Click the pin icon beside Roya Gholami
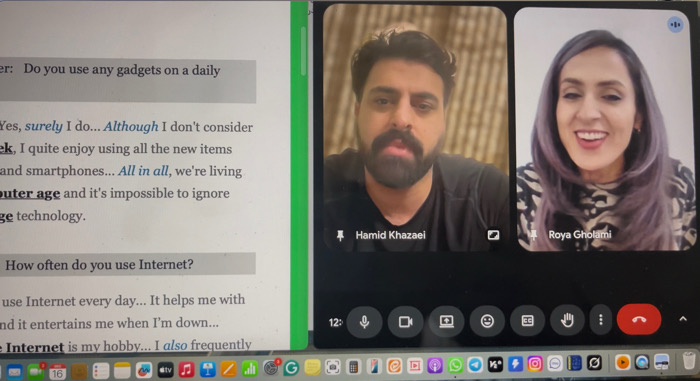Viewport: 700px width, 381px height. click(533, 234)
